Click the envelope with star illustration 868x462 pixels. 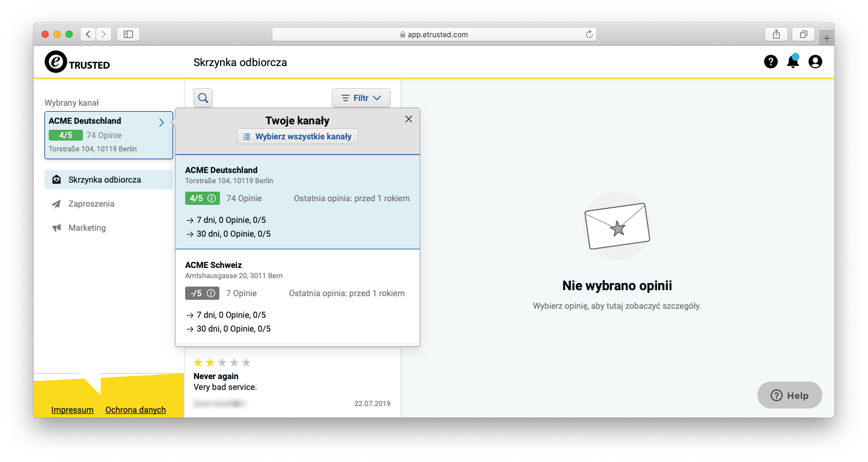tap(617, 226)
